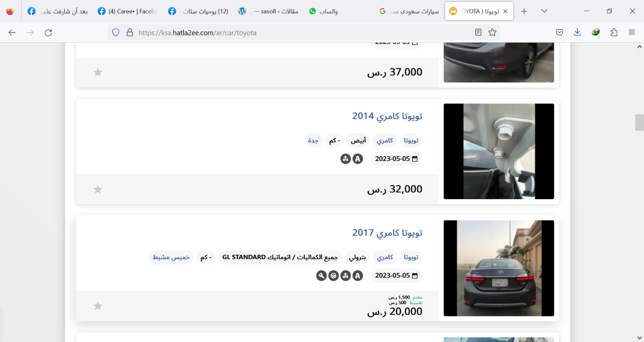The height and width of the screenshot is (342, 644).
Task: Open the Camry 2014 trunk photo thumbnail
Action: (499, 151)
